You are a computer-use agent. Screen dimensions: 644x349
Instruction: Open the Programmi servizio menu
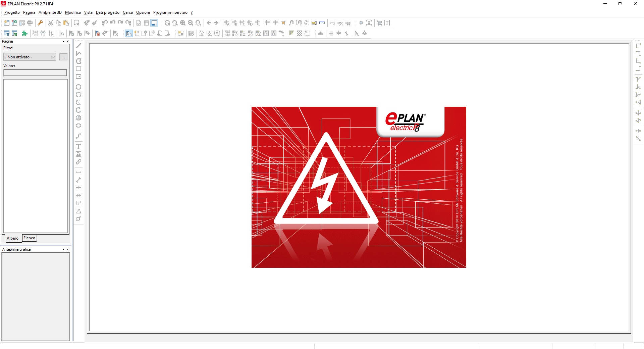(170, 12)
